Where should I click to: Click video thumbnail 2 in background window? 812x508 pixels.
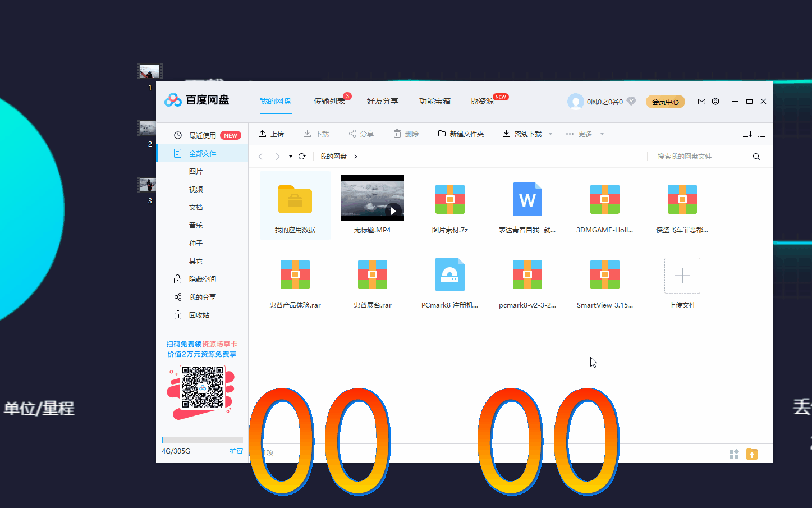[x=146, y=128]
